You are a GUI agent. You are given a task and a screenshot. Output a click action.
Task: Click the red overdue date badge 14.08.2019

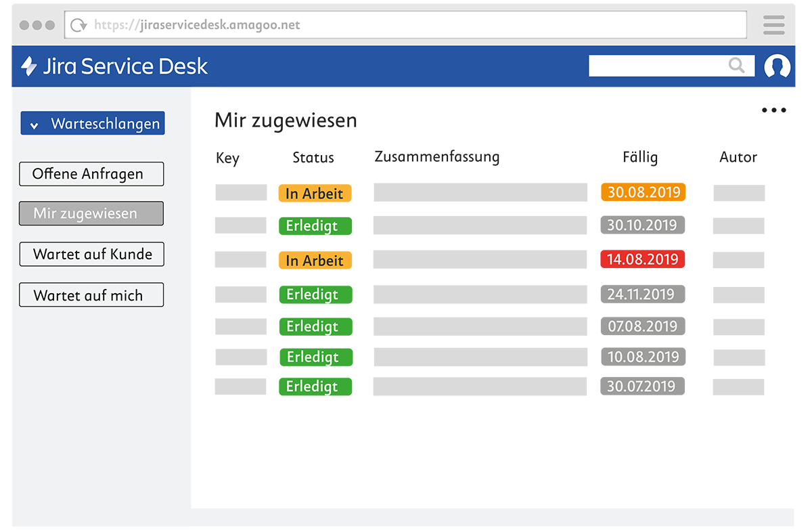coord(642,259)
